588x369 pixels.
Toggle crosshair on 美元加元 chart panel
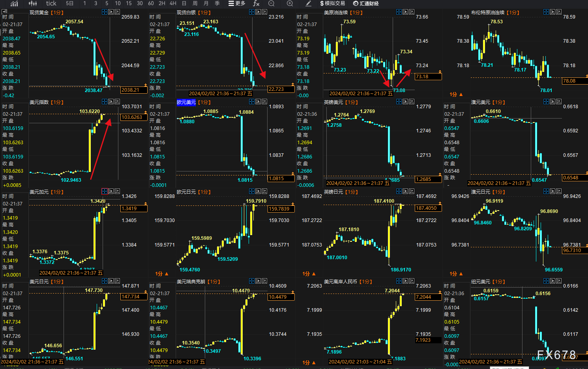104,192
